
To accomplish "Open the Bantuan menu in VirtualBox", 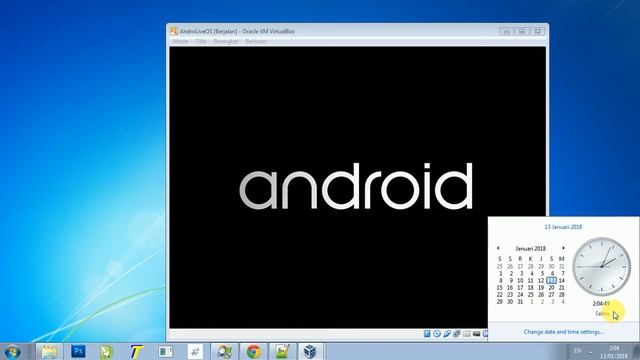I will [256, 41].
